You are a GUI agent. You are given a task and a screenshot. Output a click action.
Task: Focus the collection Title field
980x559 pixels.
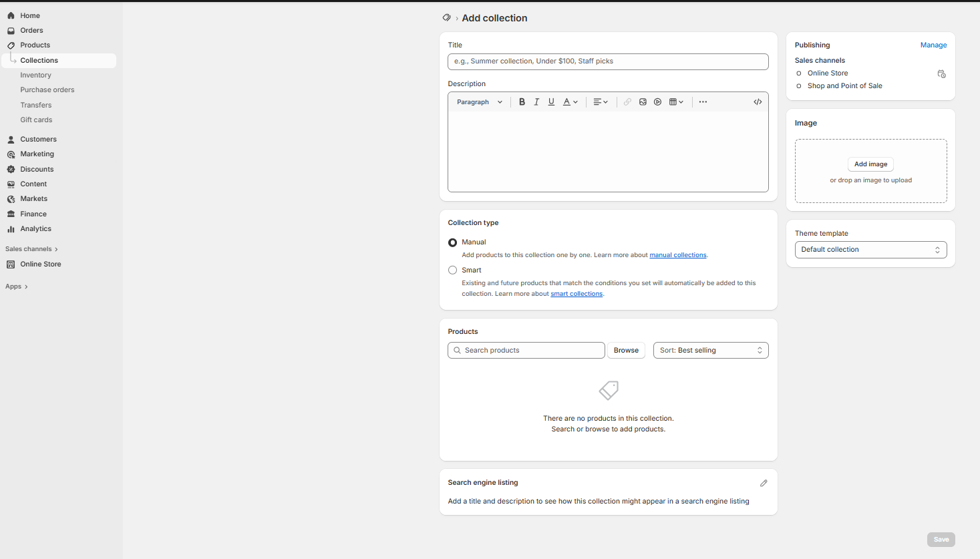point(608,61)
